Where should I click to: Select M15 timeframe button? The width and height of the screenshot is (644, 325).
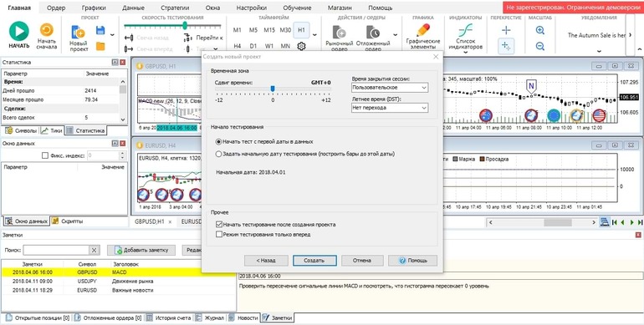[x=269, y=30]
